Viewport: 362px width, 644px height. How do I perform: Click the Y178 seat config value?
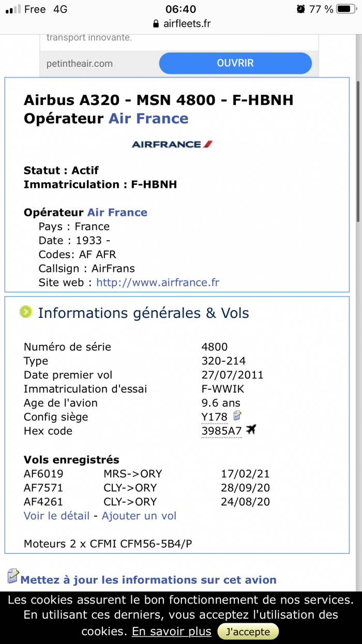click(x=215, y=417)
